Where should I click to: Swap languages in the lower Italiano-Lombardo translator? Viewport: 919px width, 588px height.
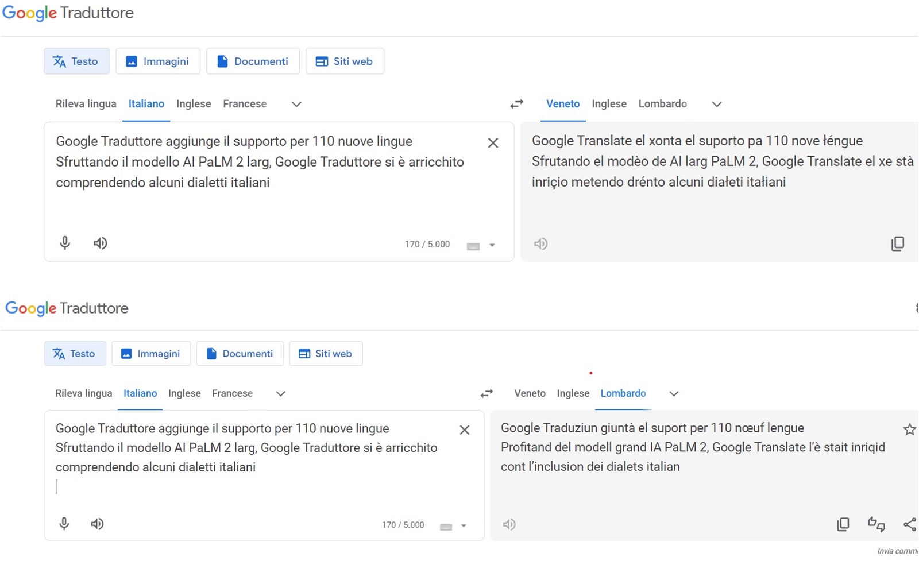[486, 393]
